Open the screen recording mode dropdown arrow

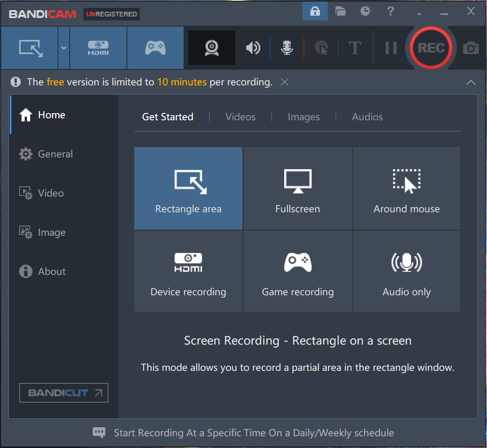pos(64,48)
